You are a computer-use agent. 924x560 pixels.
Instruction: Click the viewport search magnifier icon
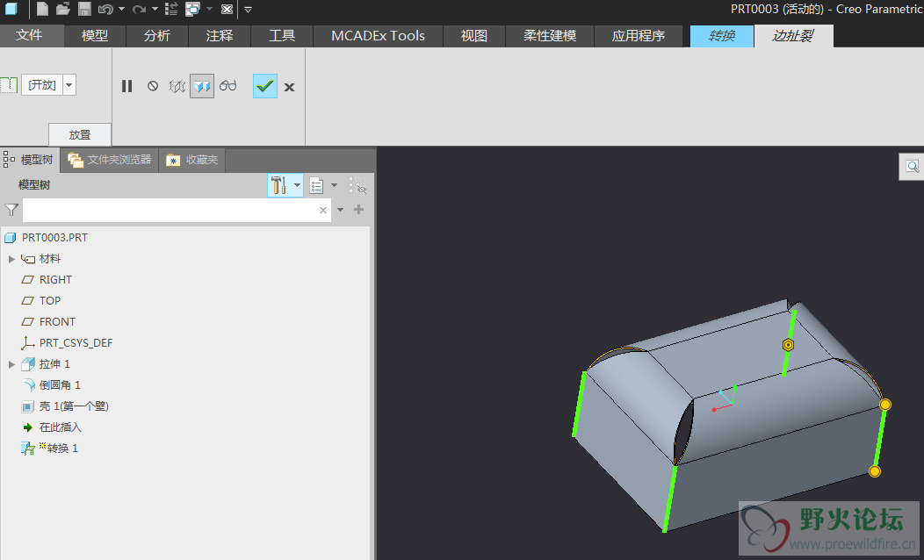point(913,167)
